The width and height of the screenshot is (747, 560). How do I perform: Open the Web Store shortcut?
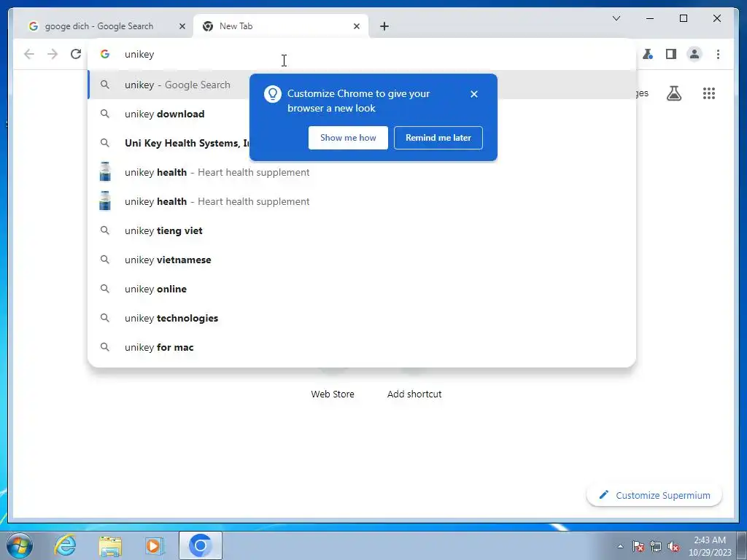coord(333,394)
